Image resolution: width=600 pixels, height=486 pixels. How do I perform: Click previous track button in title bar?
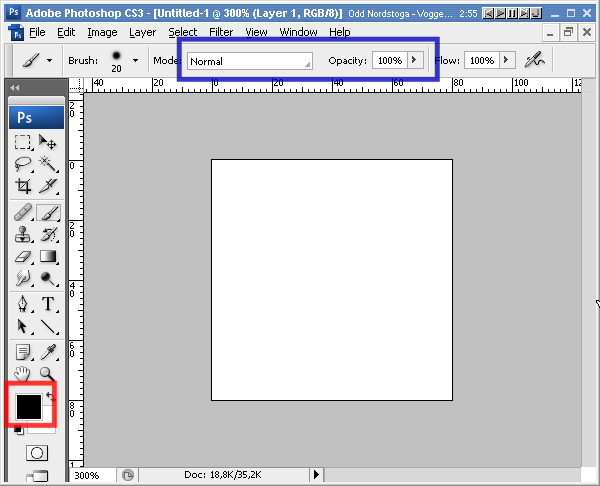click(488, 14)
